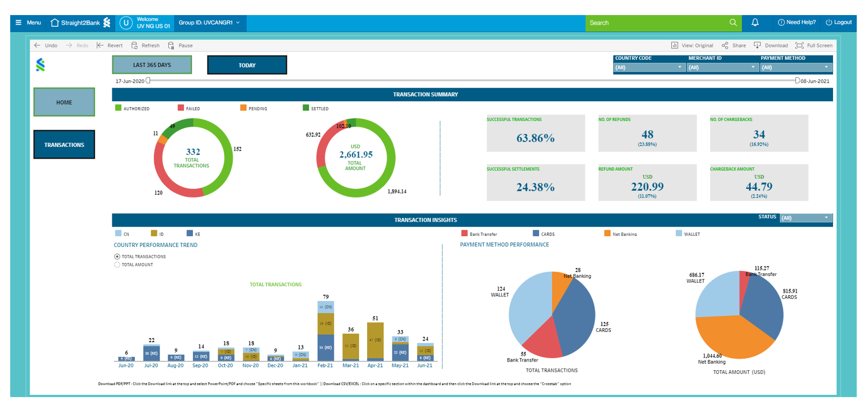This screenshot has width=868, height=410.
Task: Click the Share icon
Action: tap(725, 46)
